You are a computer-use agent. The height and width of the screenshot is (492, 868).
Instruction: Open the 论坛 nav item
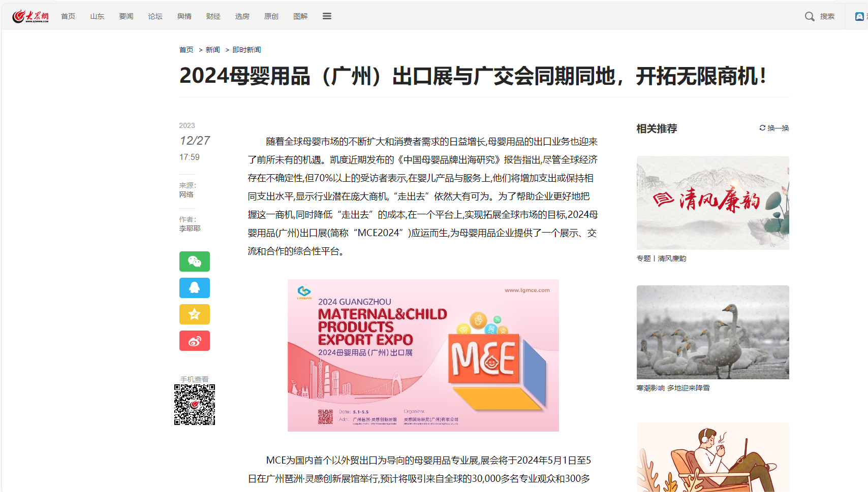155,16
